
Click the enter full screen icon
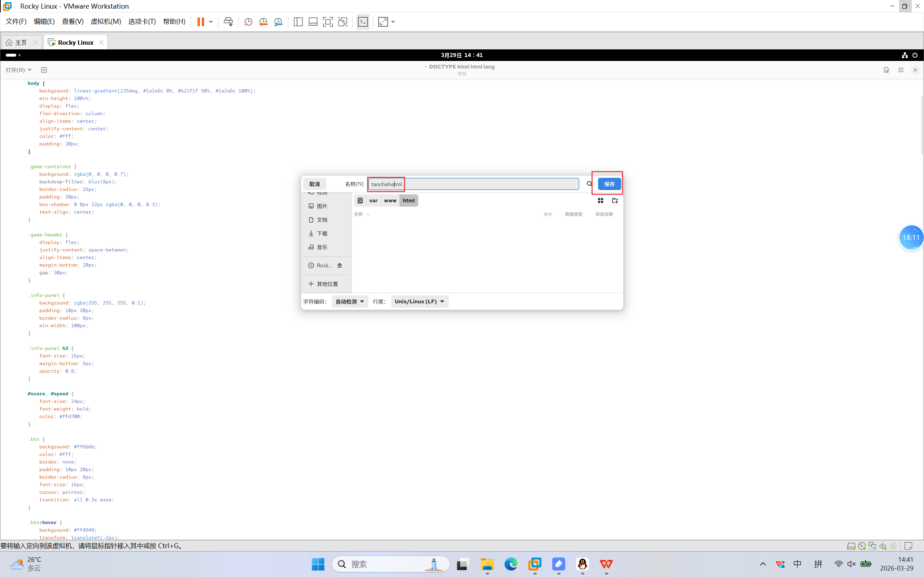(x=328, y=22)
